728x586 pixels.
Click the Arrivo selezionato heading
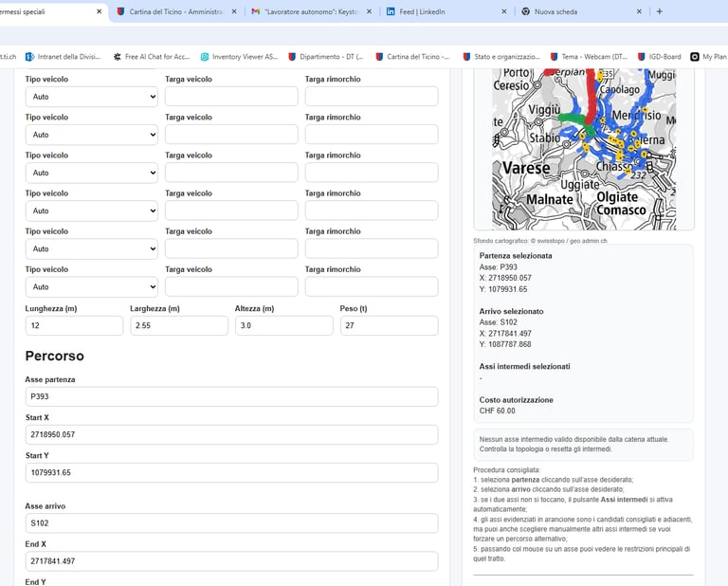tap(511, 312)
